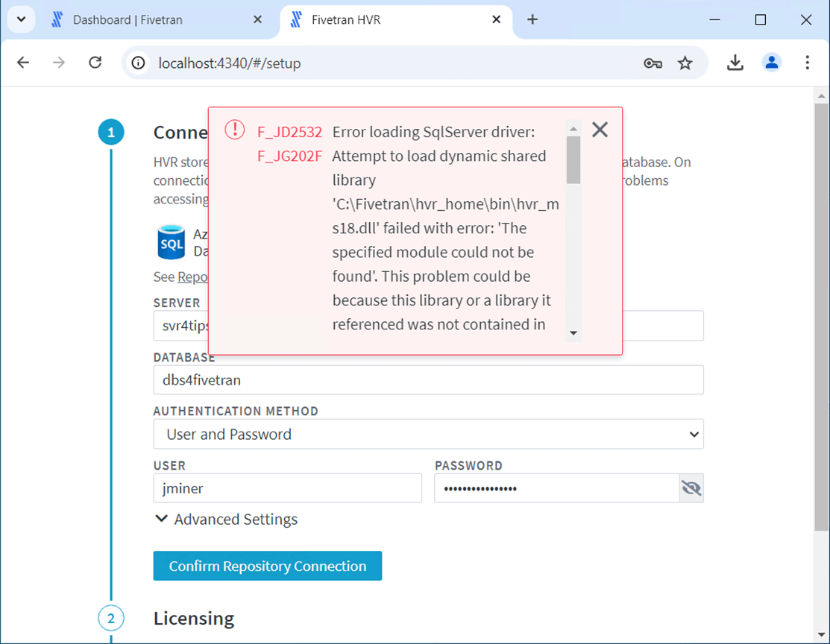This screenshot has height=644, width=830.
Task: Click Confirm Repository Connection button
Action: tap(267, 566)
